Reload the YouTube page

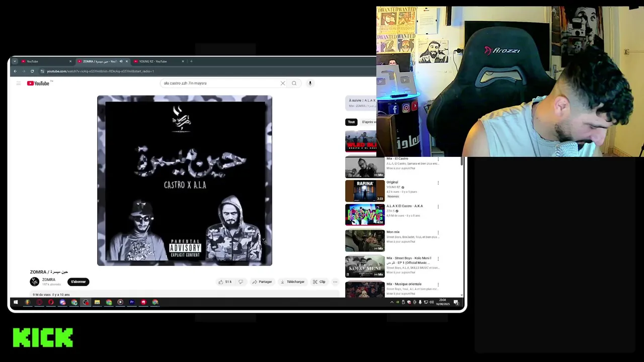coord(32,71)
